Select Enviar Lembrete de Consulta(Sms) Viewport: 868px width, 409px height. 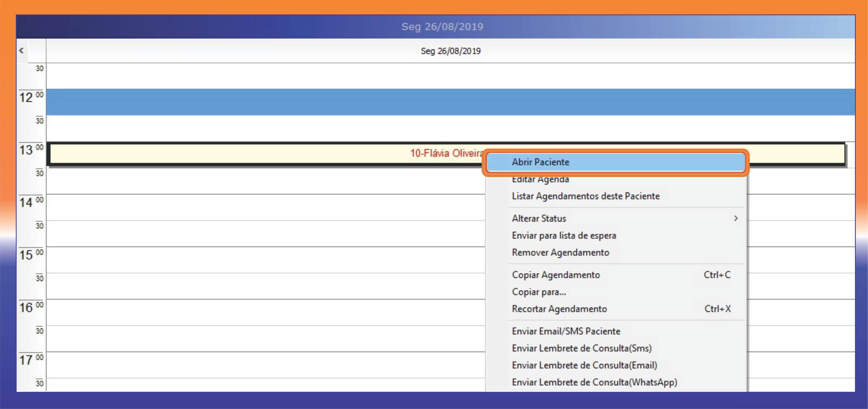pyautogui.click(x=582, y=348)
